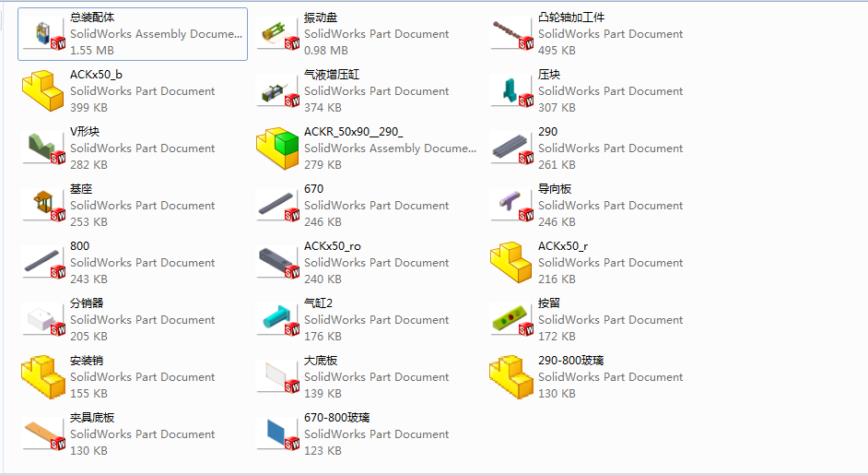Select the 大底板 part icon
This screenshot has width=868, height=475.
[x=277, y=377]
